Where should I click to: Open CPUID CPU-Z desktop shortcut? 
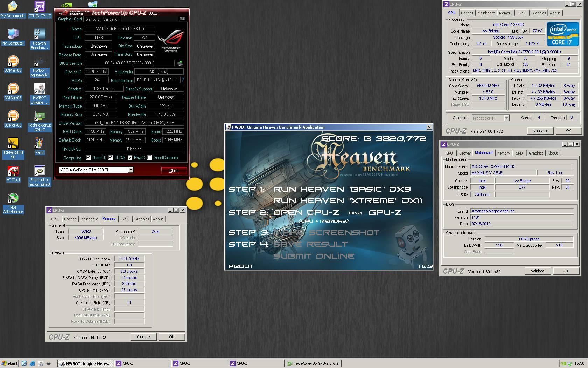[x=40, y=9]
